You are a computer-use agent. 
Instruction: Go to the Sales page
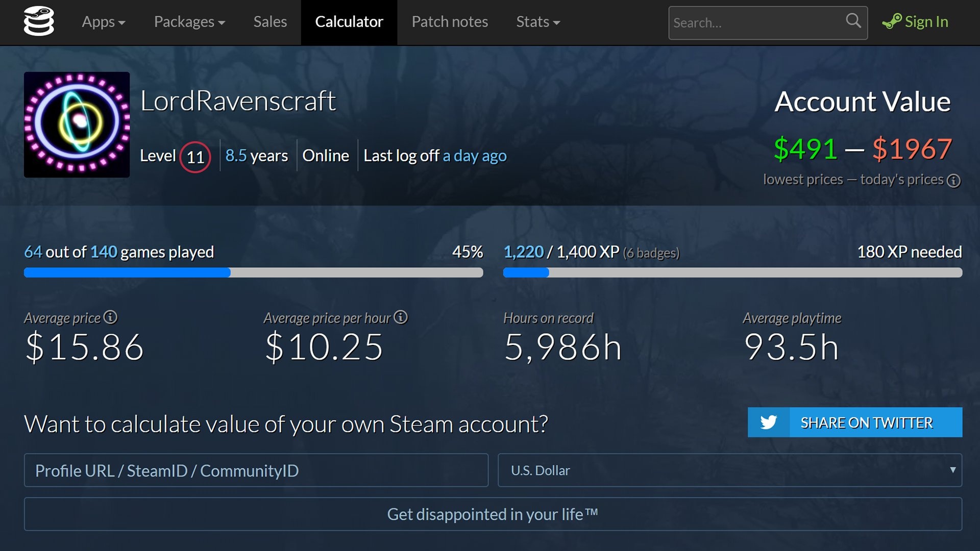270,22
